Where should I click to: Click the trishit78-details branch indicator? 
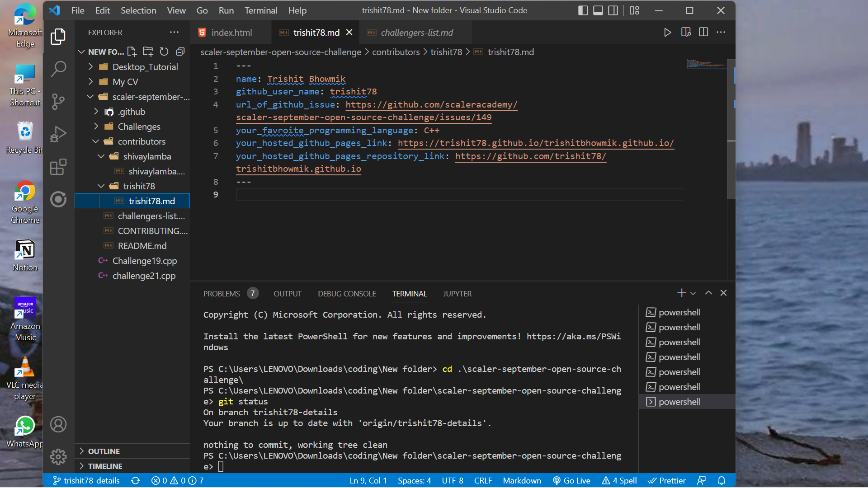point(87,480)
